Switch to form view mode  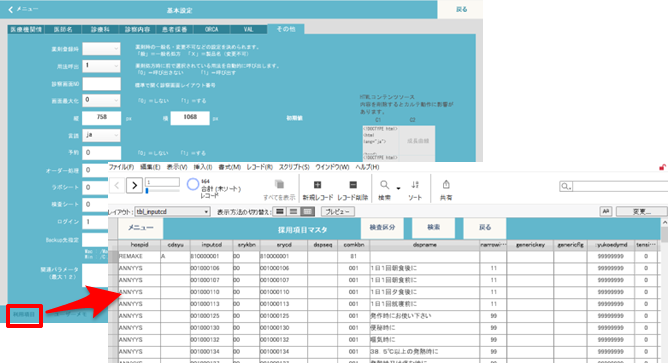[279, 211]
